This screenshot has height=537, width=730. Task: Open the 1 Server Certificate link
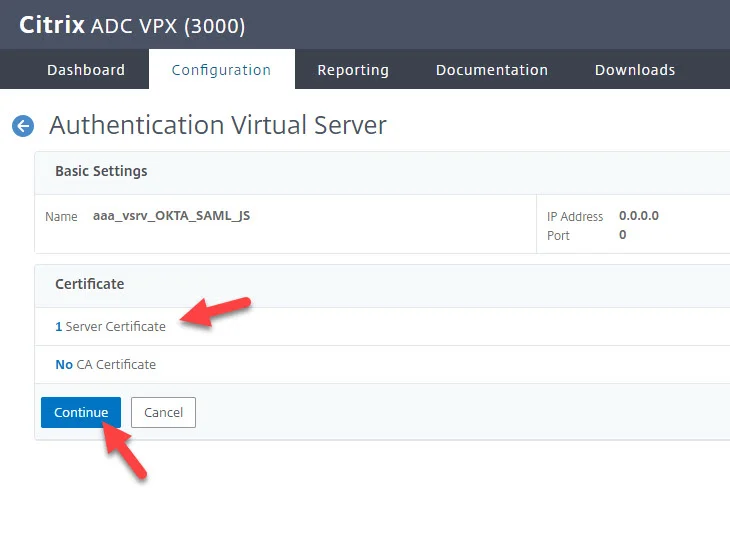click(110, 326)
